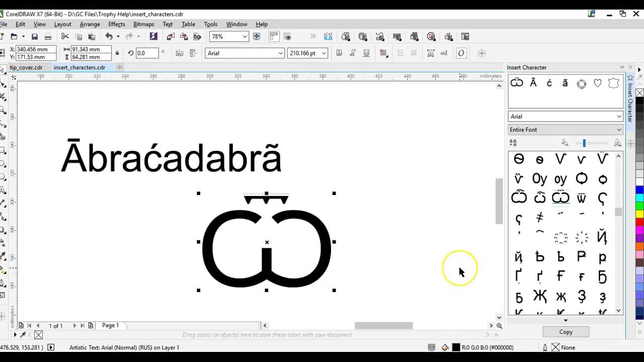Image resolution: width=644 pixels, height=362 pixels.
Task: Click the Import icon in the toolbar
Action: coord(171,37)
